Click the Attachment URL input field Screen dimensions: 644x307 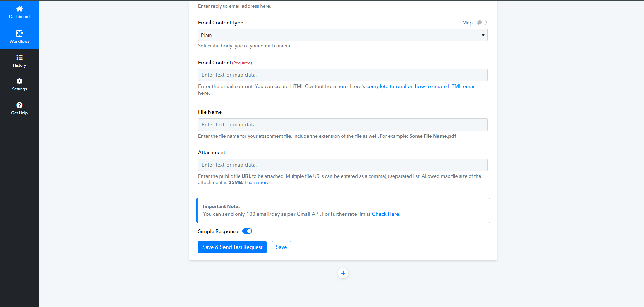pyautogui.click(x=342, y=165)
